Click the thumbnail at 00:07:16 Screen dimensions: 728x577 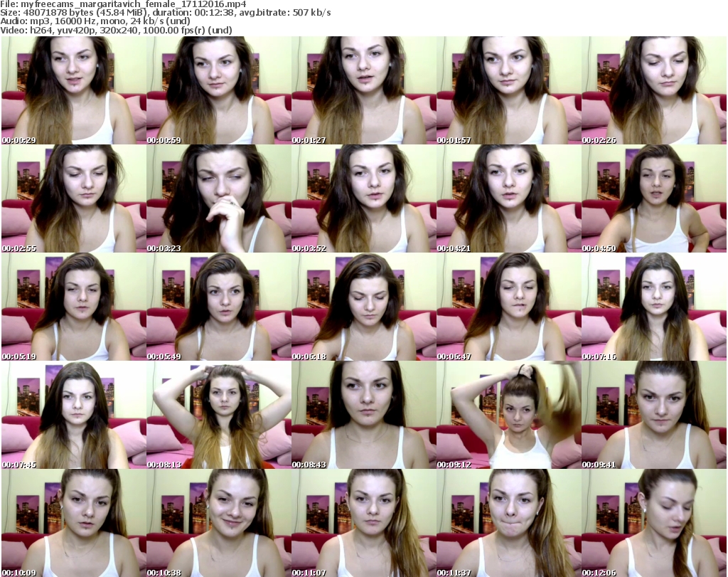(653, 307)
